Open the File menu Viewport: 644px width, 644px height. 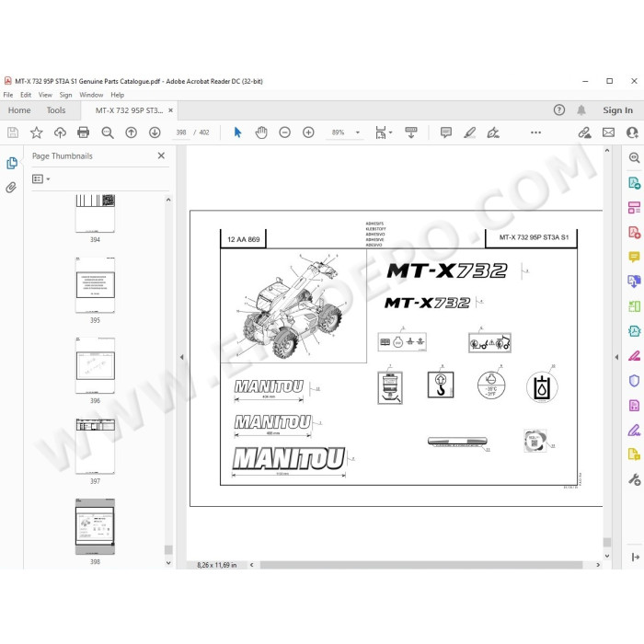pyautogui.click(x=8, y=95)
